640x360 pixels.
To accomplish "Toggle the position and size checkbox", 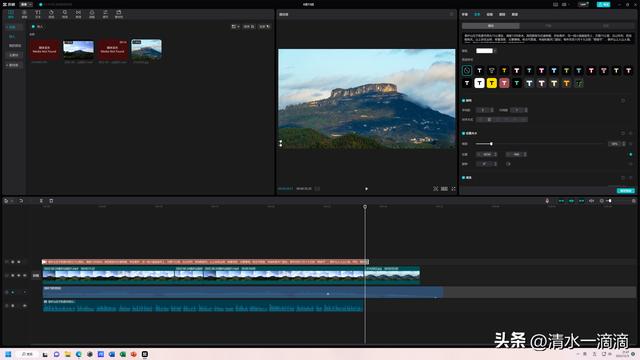I will coord(464,133).
